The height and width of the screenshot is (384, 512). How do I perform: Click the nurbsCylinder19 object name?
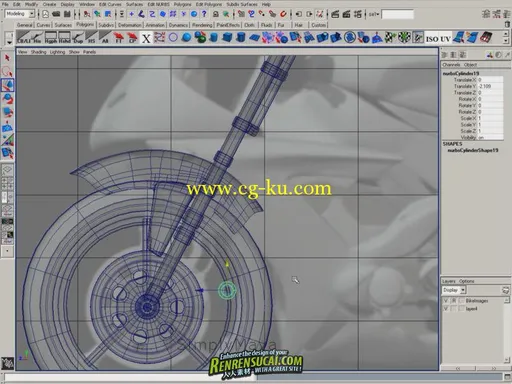pos(461,73)
